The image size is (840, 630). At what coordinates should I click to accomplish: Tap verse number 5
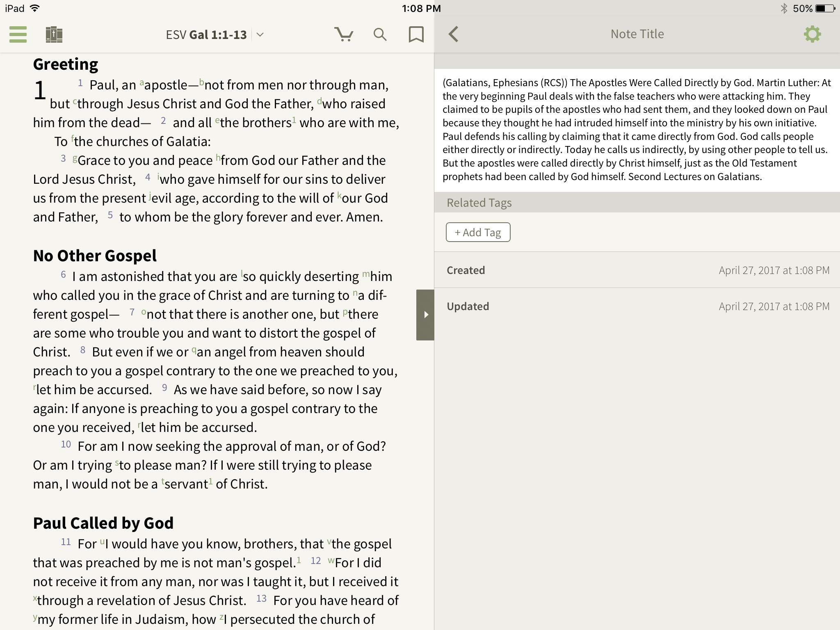[110, 215]
